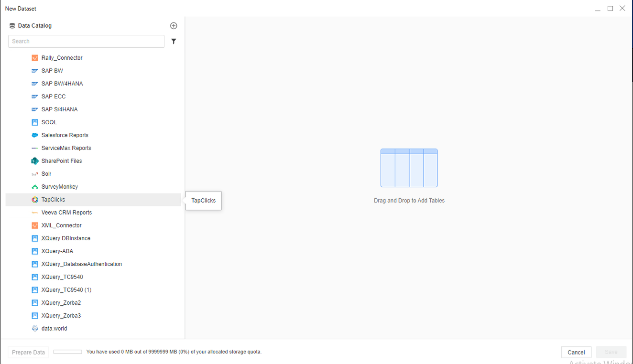Click the add data source plus icon

click(x=174, y=26)
